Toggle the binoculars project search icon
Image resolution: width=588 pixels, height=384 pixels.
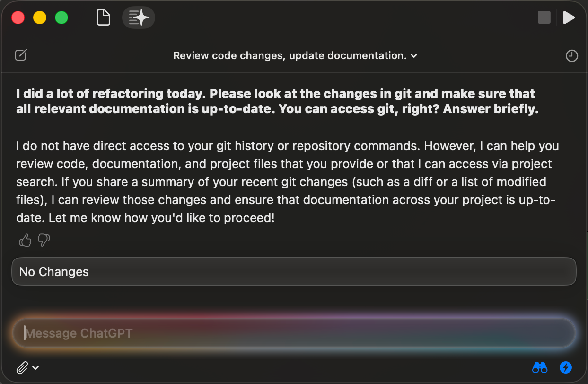click(x=540, y=367)
